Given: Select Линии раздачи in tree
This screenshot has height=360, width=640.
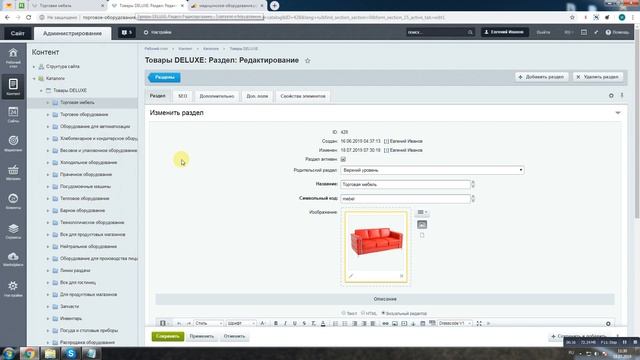Looking at the screenshot, I should click(x=75, y=271).
